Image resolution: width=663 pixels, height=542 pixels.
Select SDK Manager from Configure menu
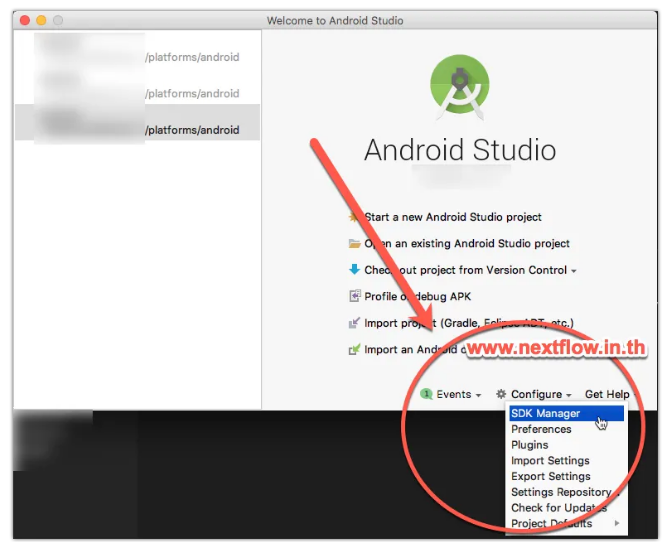567,413
